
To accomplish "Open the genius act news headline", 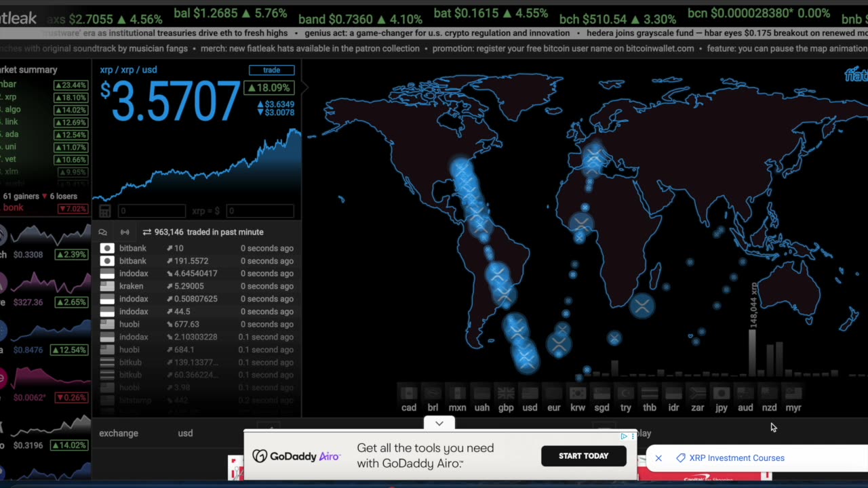I will [x=437, y=33].
